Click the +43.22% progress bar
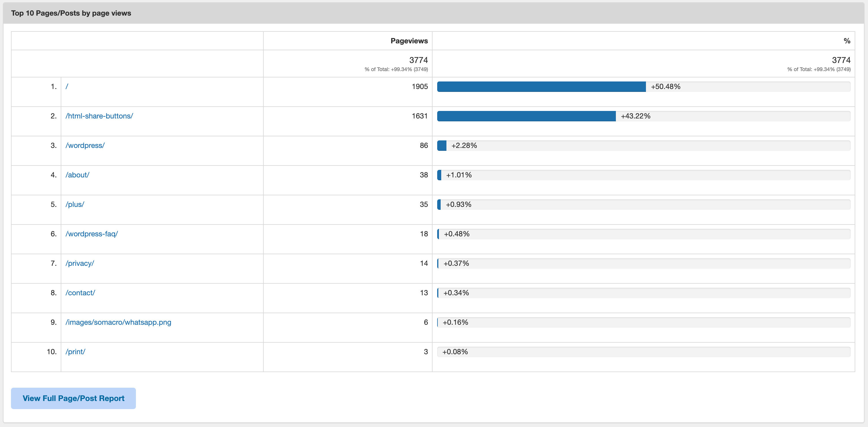The image size is (868, 427). click(644, 116)
